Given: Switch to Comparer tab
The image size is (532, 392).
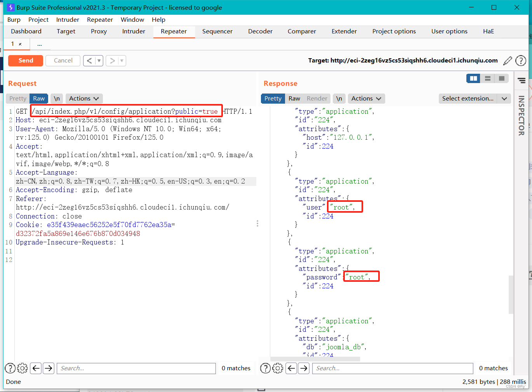Looking at the screenshot, I should (302, 31).
